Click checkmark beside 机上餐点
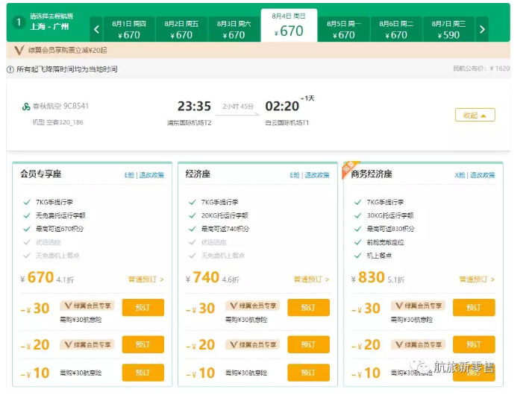Viewport: 532px width, 398px height. 357,256
